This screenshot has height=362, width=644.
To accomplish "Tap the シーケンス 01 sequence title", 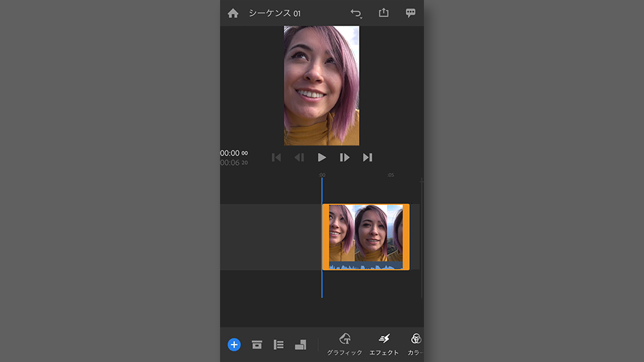I will click(x=274, y=13).
